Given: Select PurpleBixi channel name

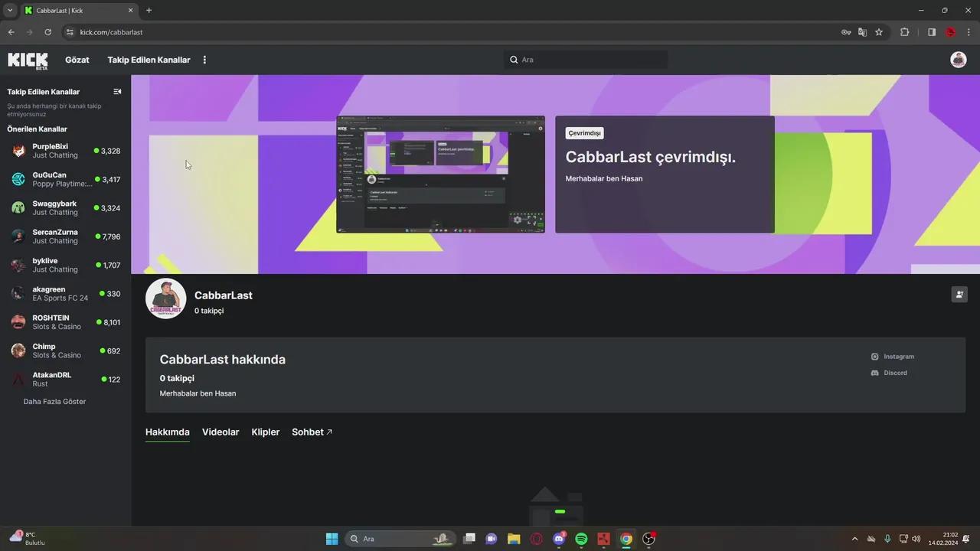Looking at the screenshot, I should [50, 146].
